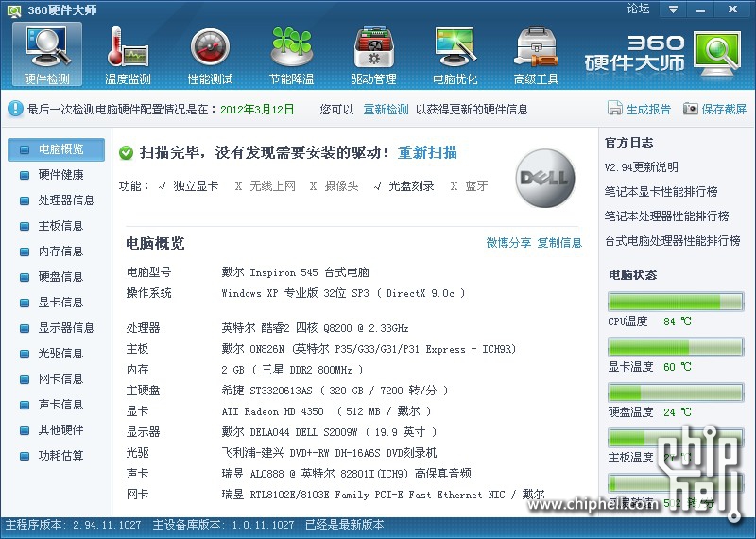
Task: Click the ATI Radeon HD 4350 value
Action: click(326, 411)
